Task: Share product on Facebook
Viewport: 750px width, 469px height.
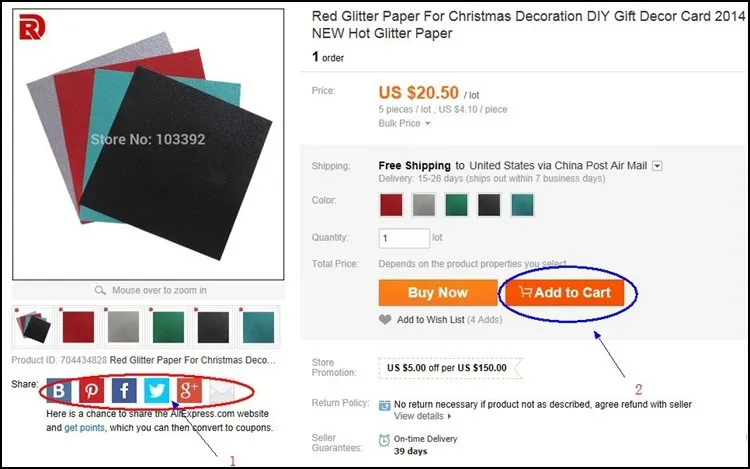Action: point(124,391)
